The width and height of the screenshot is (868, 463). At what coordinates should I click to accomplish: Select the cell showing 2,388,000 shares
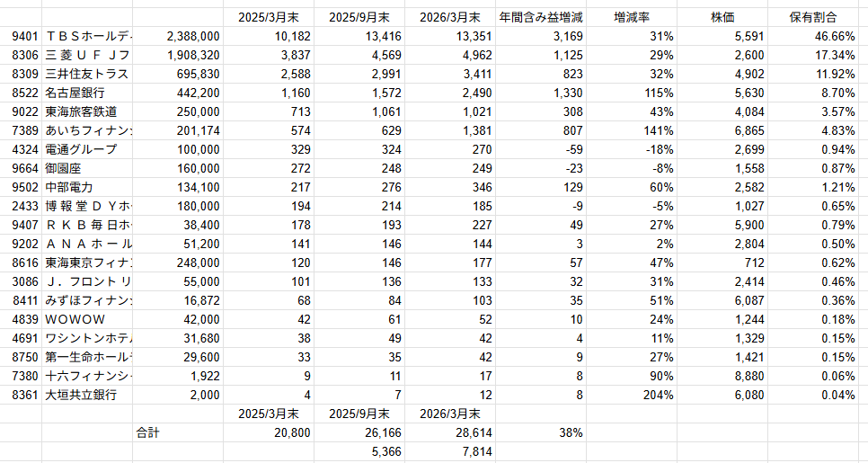pyautogui.click(x=178, y=36)
